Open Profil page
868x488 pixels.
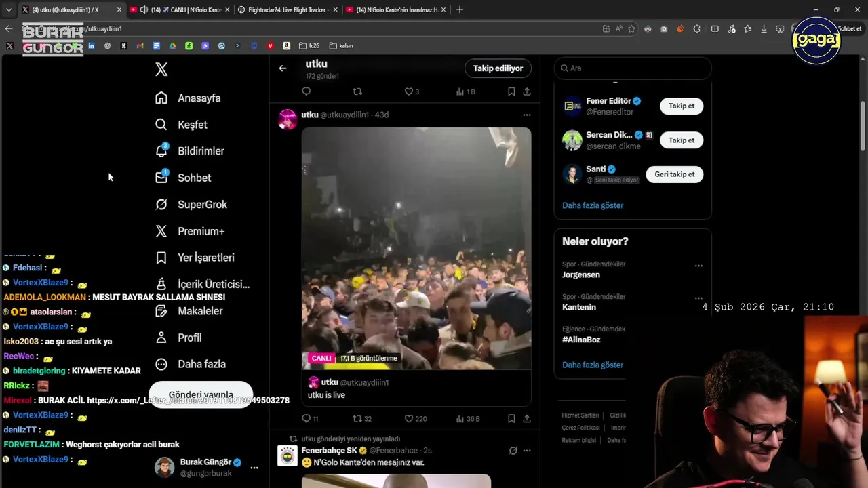tap(178, 338)
